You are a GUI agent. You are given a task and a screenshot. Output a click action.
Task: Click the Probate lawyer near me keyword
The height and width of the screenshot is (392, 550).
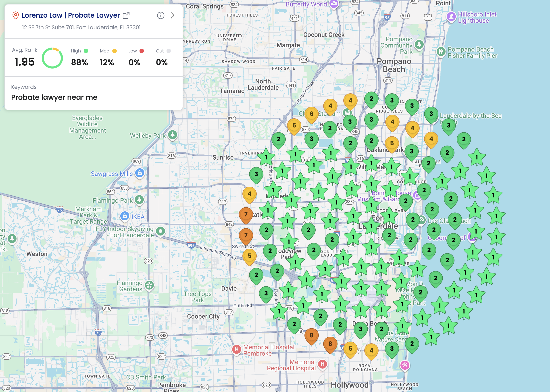pyautogui.click(x=54, y=97)
